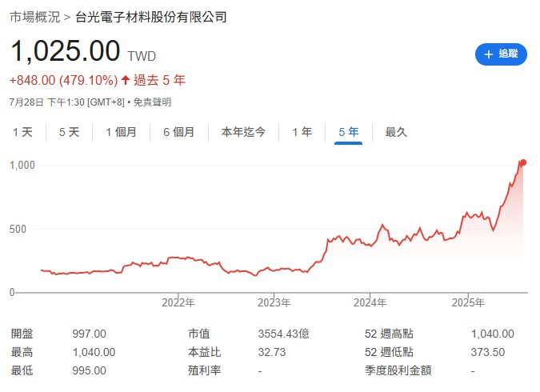
Task: Click the 過去 5 年 period text
Action: (x=160, y=80)
